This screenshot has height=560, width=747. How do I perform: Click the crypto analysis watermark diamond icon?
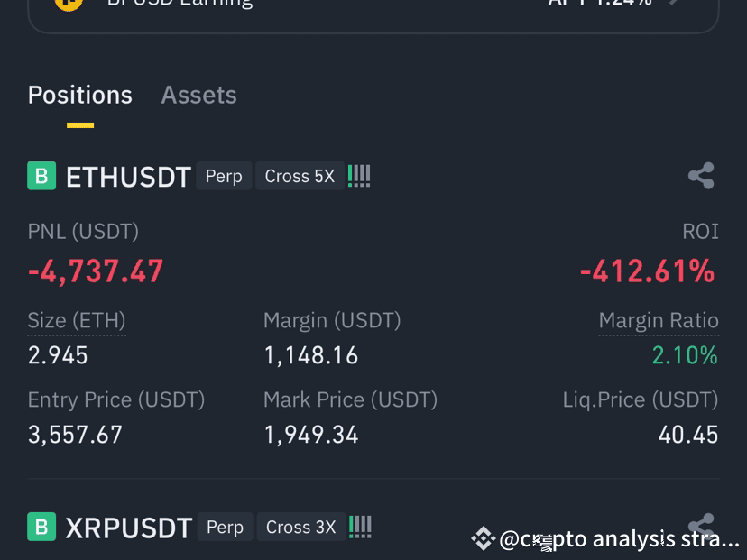tap(485, 538)
